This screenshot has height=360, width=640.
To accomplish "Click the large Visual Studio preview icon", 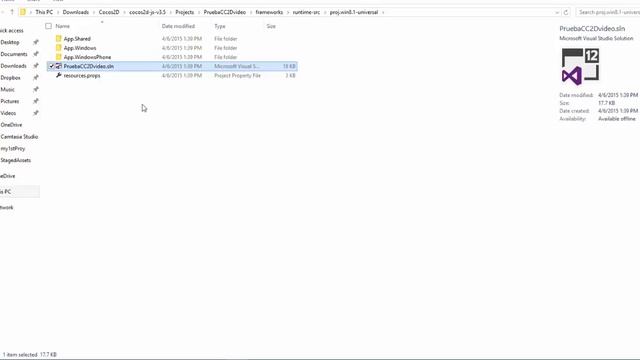I will coord(580,67).
